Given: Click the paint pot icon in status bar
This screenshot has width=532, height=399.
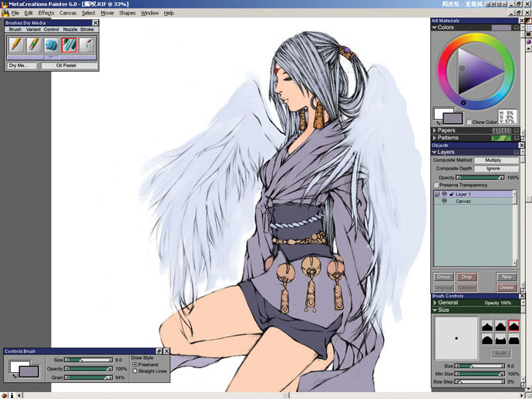Looking at the screenshot, I should (x=4, y=395).
